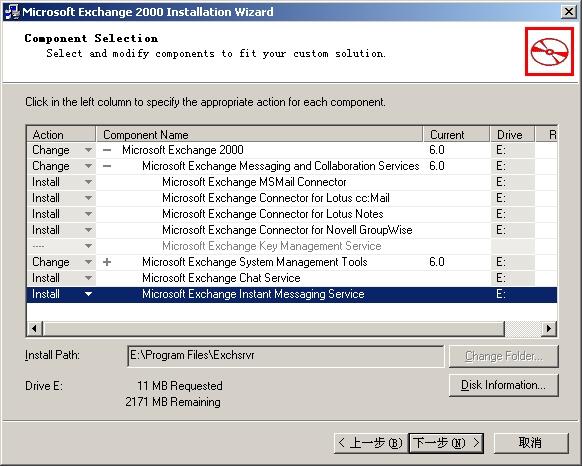Open action dropdown for Chat Service
Viewport: 582px width, 466px height.
pos(88,278)
